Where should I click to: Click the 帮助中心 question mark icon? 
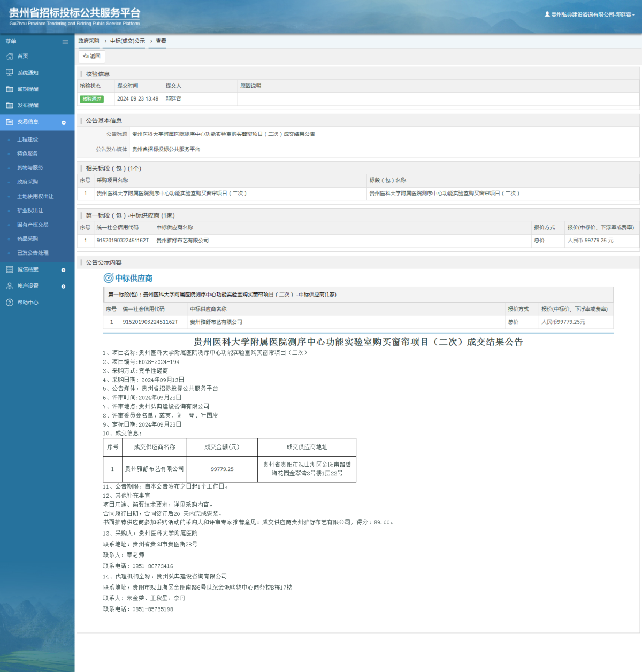pyautogui.click(x=10, y=303)
